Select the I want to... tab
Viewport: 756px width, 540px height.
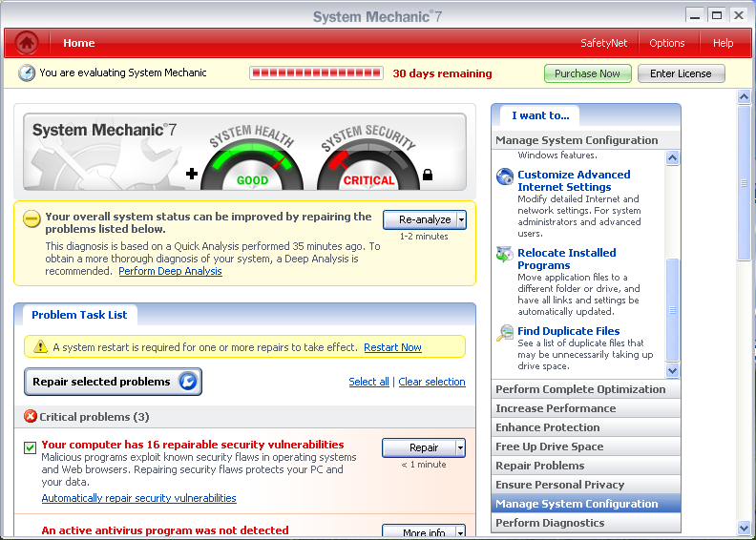click(540, 115)
